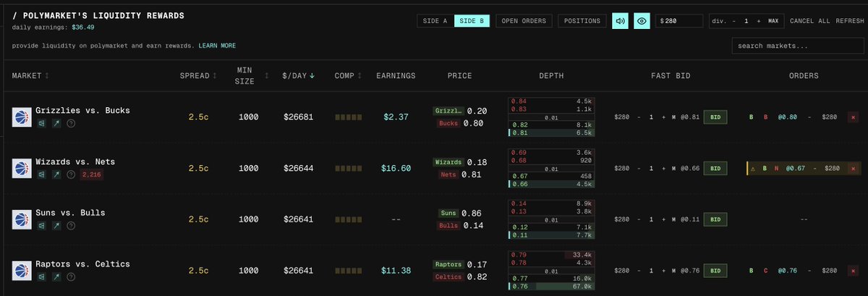Show Open Orders filter
The height and width of the screenshot is (296, 868).
point(524,21)
